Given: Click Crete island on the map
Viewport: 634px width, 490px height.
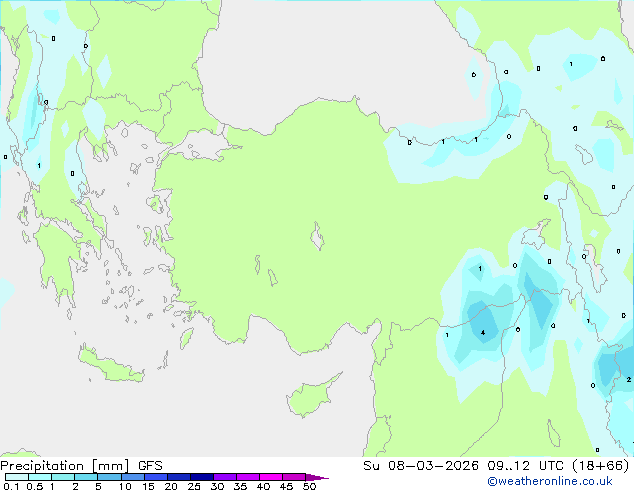Looking at the screenshot, I should coord(111,365).
